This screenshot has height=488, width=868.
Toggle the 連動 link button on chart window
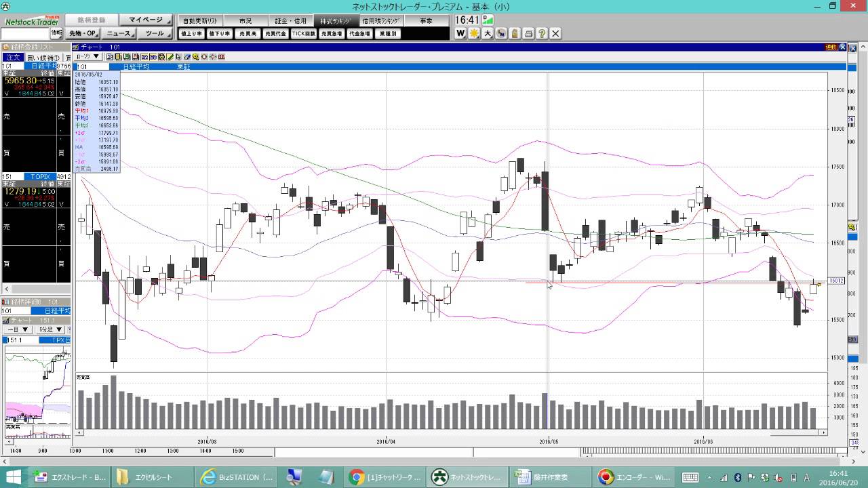tap(831, 47)
